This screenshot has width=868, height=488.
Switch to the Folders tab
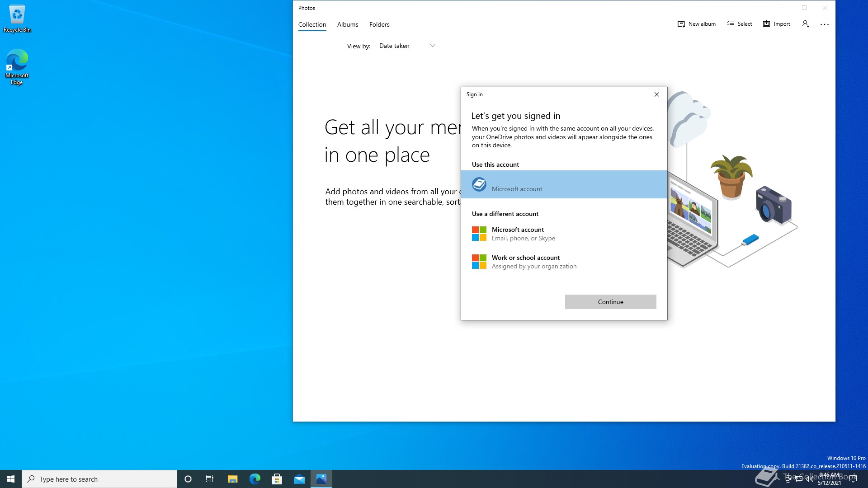[379, 24]
